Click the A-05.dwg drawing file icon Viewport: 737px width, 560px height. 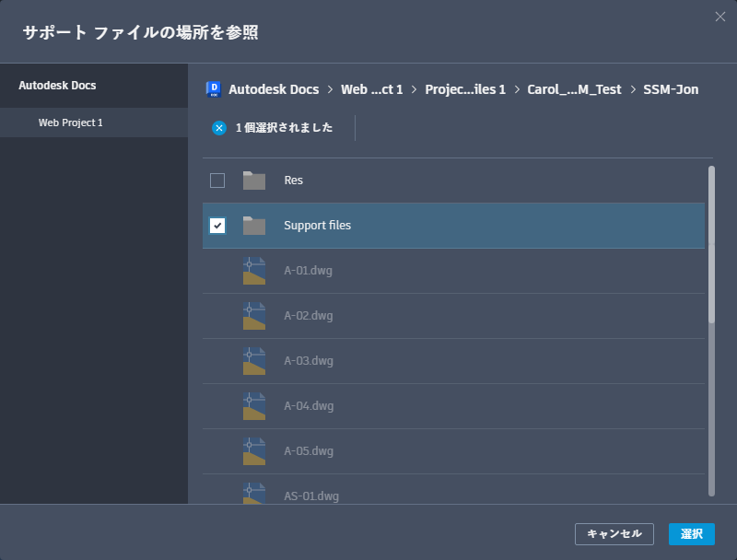[x=254, y=451]
